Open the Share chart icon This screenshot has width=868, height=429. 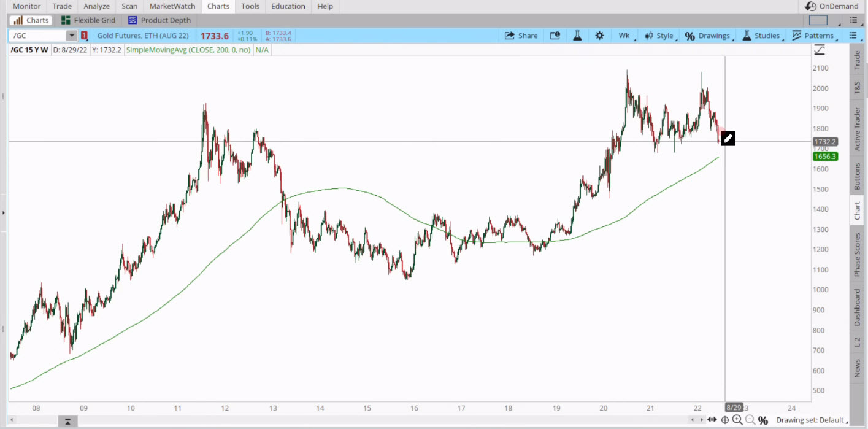point(521,36)
